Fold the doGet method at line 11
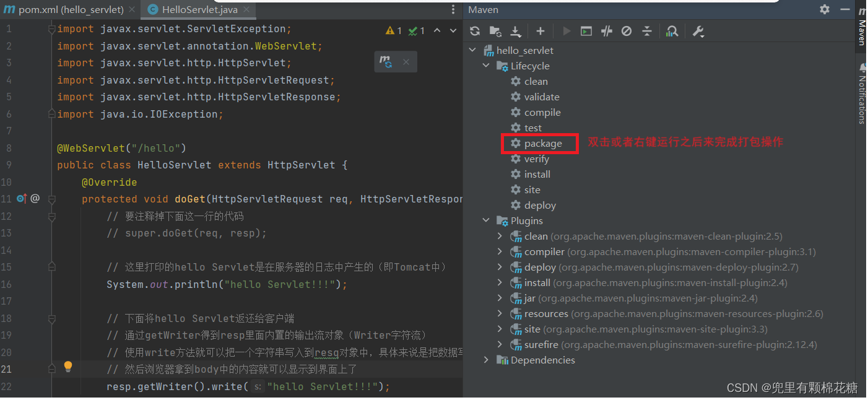This screenshot has width=868, height=400. (52, 199)
